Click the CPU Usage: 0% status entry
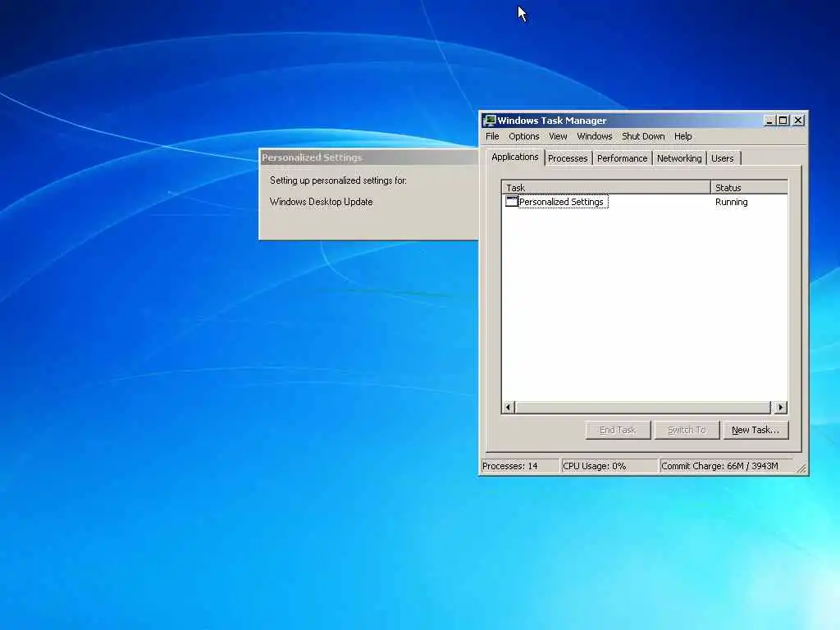The width and height of the screenshot is (840, 630). 609,466
